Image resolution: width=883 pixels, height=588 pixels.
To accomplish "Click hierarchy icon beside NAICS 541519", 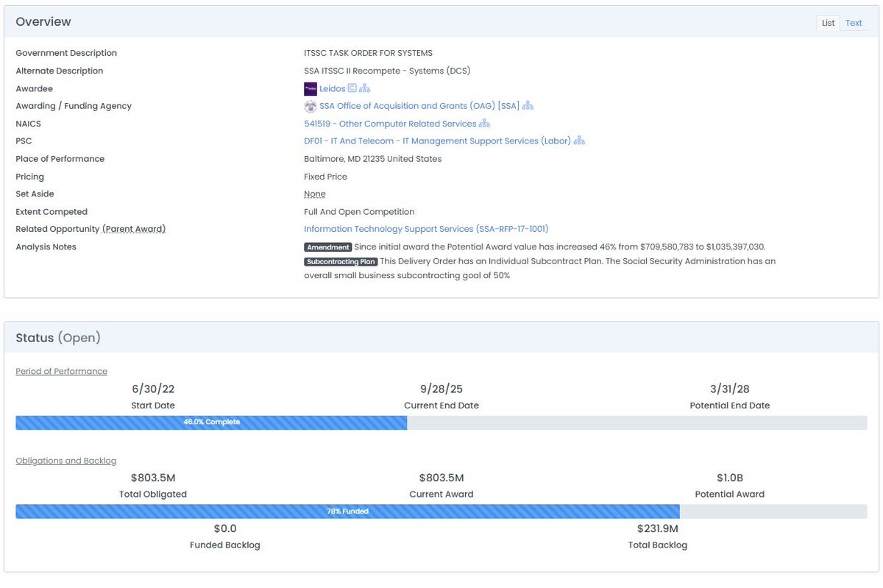I will point(484,124).
